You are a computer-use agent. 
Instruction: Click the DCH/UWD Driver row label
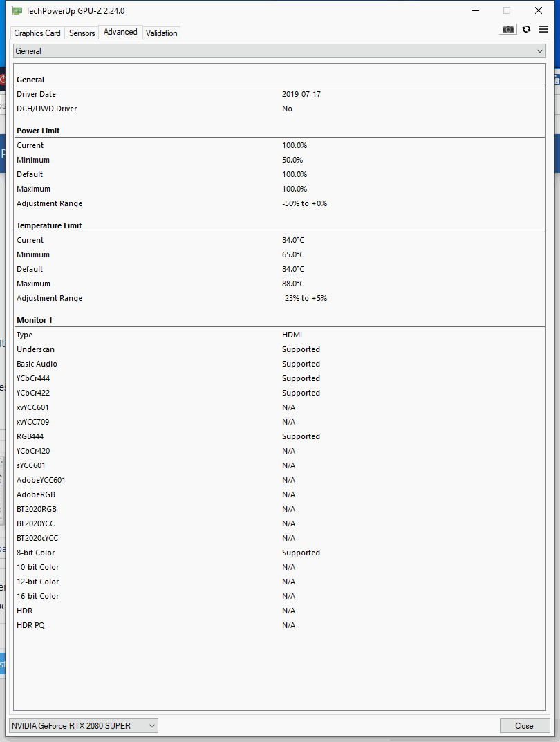pyautogui.click(x=47, y=109)
